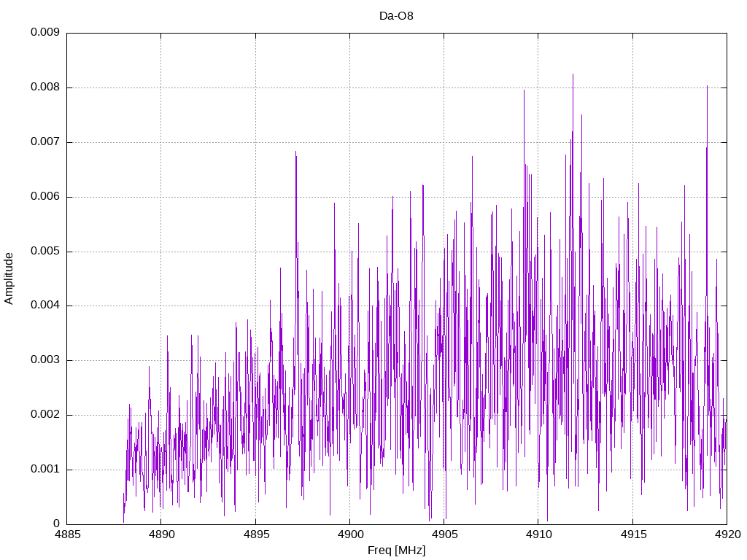Click the 0.007 y-axis tick label
The width and height of the screenshot is (747, 560).
point(45,142)
